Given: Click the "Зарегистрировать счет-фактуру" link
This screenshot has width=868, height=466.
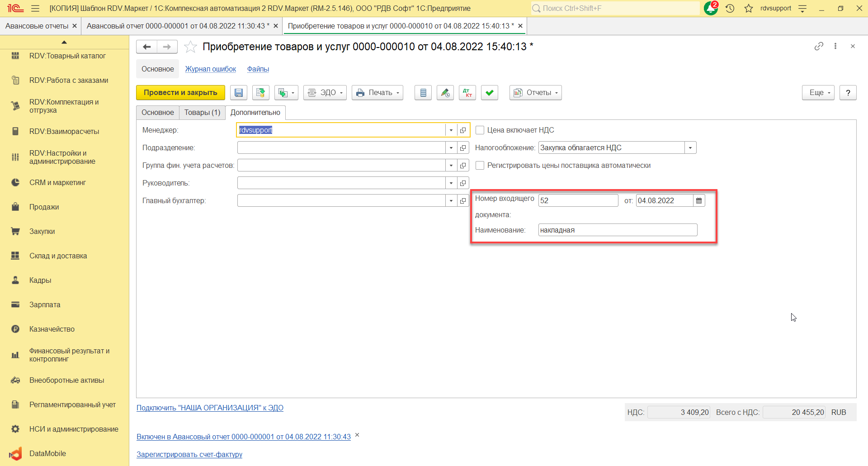Looking at the screenshot, I should 189,454.
